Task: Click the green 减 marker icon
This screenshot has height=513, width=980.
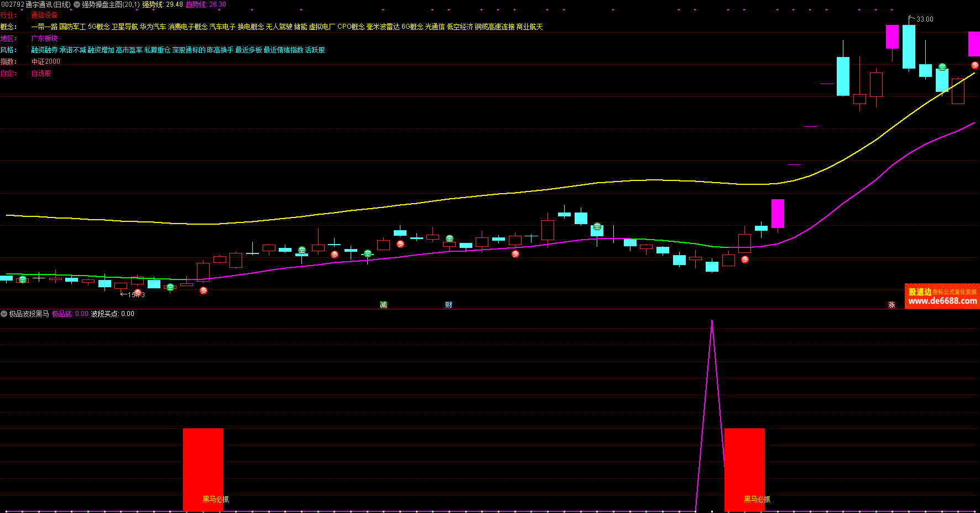Action: [x=383, y=305]
